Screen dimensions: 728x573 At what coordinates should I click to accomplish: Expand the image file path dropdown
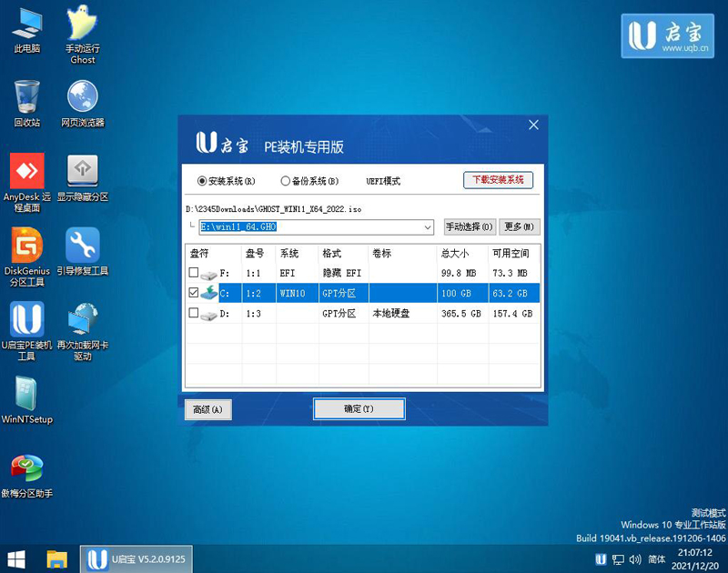click(428, 227)
